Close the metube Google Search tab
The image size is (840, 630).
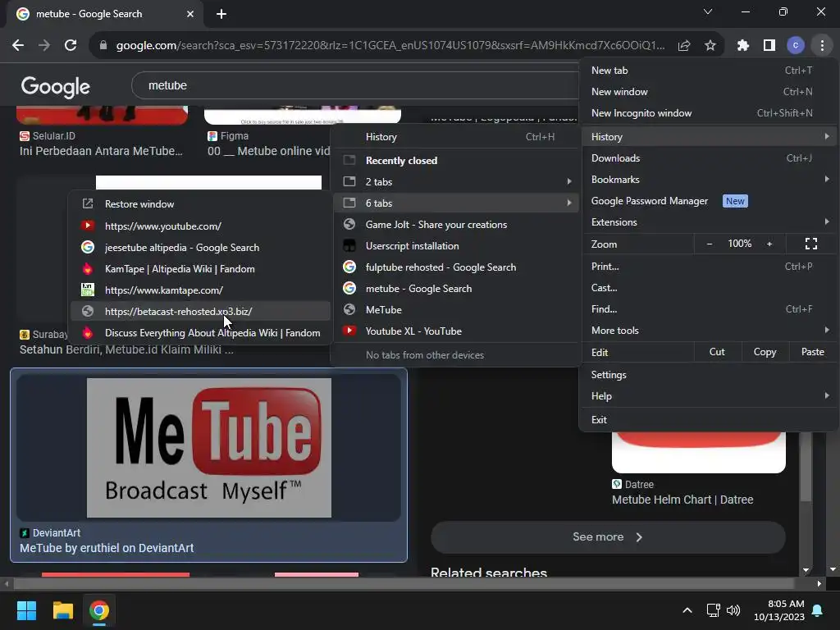tap(190, 14)
